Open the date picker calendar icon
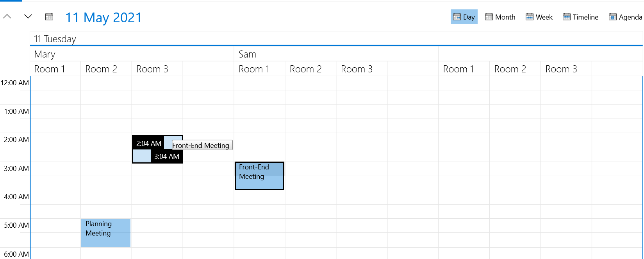Viewport: 644px width, 259px height. (49, 16)
